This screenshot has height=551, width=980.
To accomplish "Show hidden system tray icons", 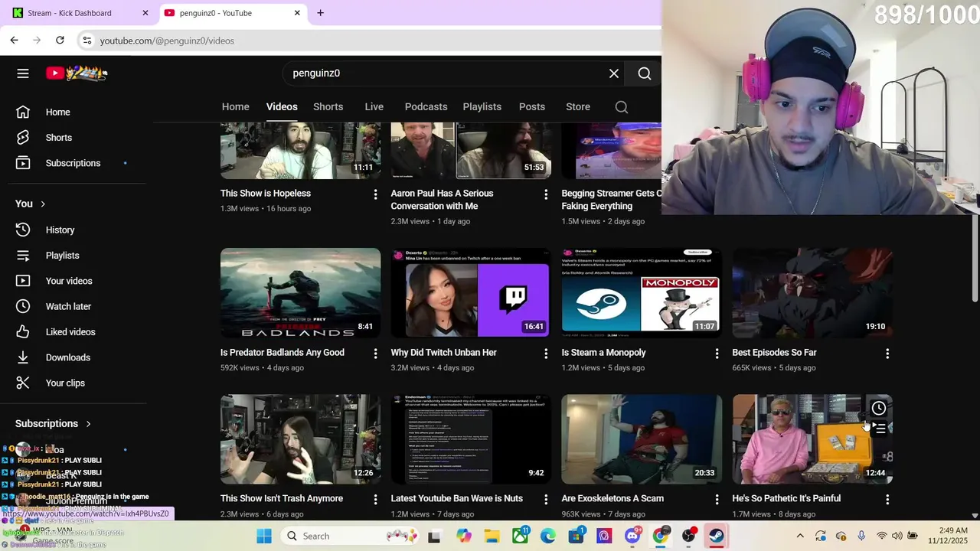I will pos(800,536).
